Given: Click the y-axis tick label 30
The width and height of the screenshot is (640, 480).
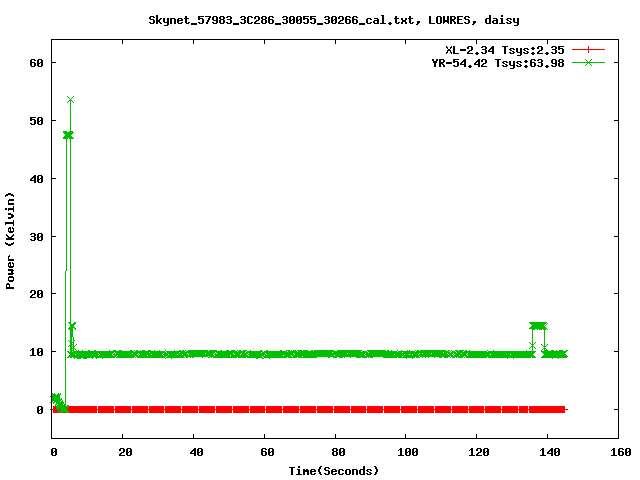Looking at the screenshot, I should (x=36, y=237).
